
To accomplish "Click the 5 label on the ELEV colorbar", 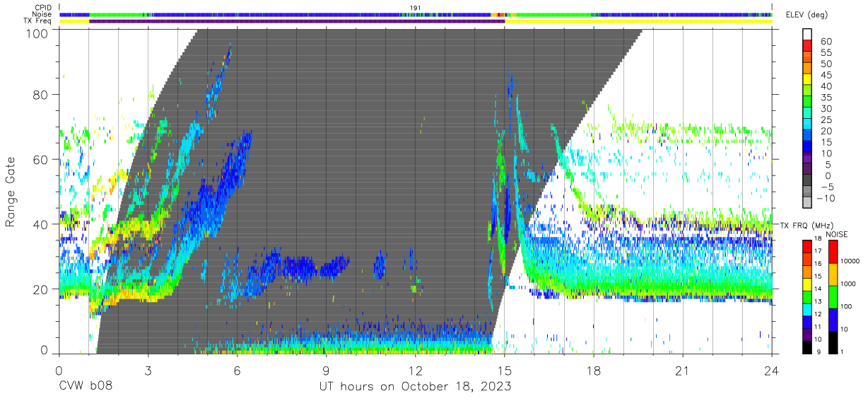I will click(x=828, y=165).
